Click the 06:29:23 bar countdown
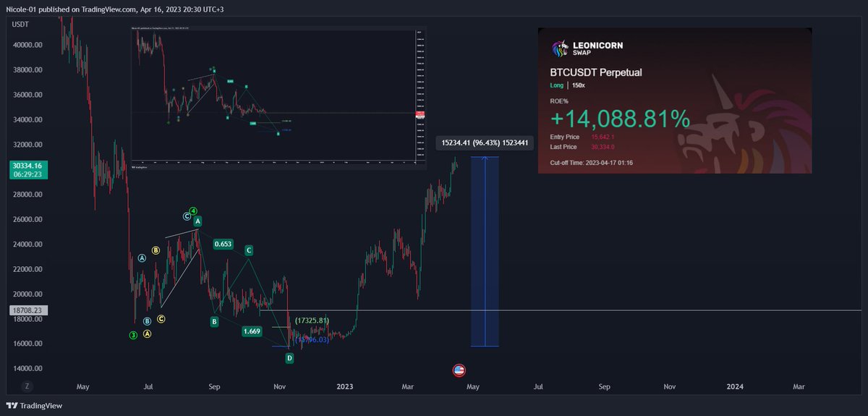 tap(28, 175)
